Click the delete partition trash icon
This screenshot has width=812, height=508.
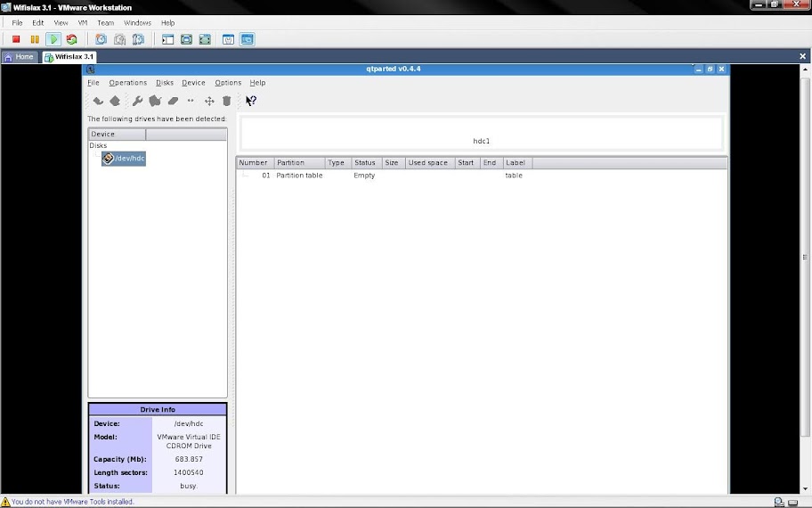tap(227, 101)
